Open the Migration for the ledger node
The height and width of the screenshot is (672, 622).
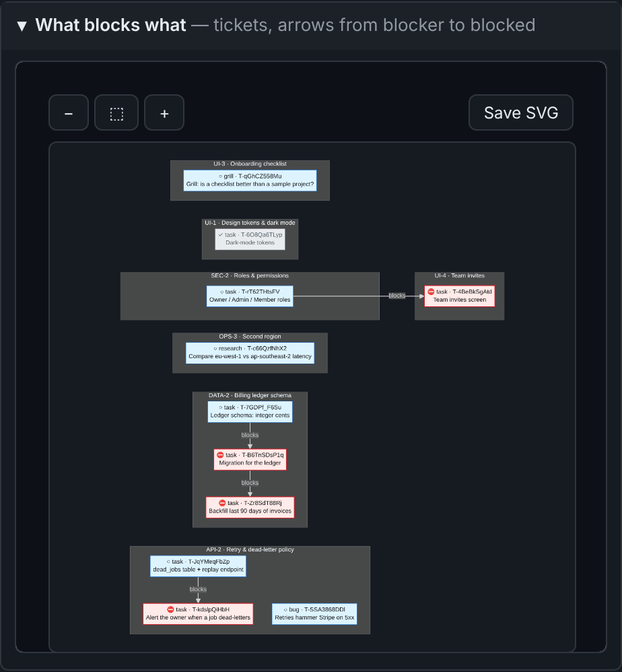(x=250, y=459)
